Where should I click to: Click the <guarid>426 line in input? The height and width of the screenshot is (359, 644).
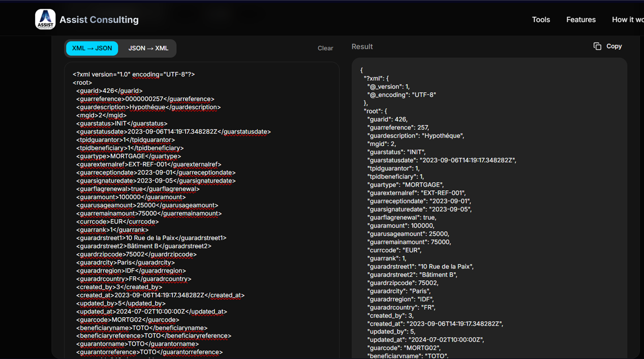(109, 91)
